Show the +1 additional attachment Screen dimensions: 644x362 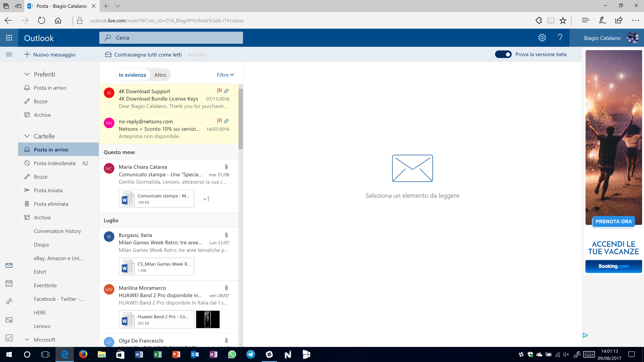point(206,199)
